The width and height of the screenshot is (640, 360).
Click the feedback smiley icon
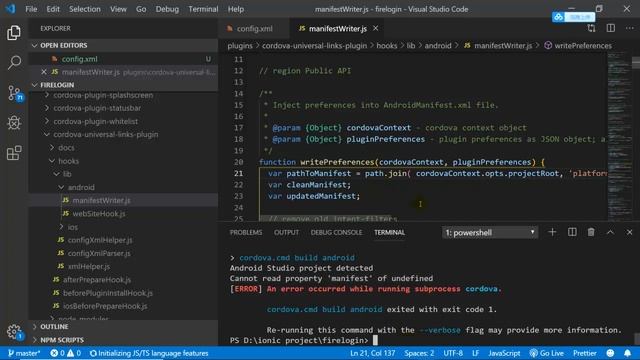[610, 353]
